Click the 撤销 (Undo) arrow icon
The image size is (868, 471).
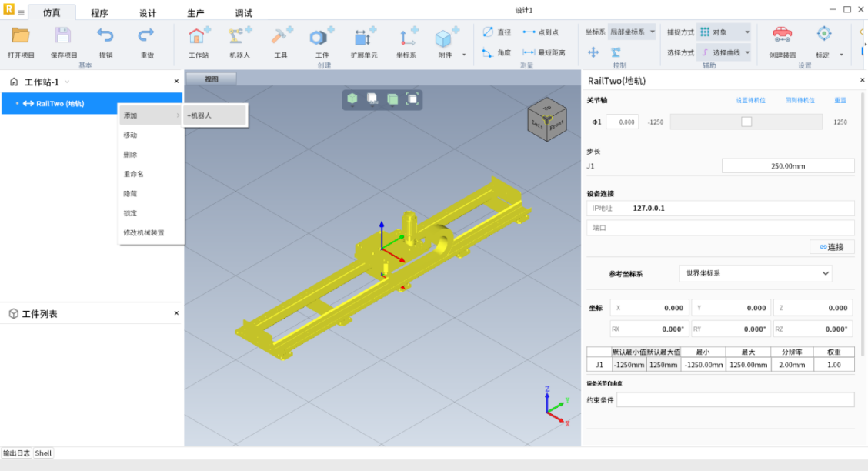pyautogui.click(x=105, y=36)
